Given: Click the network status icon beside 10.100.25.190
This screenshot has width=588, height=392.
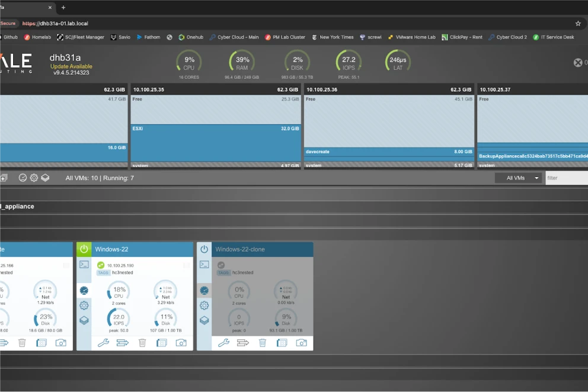Looking at the screenshot, I should [101, 265].
